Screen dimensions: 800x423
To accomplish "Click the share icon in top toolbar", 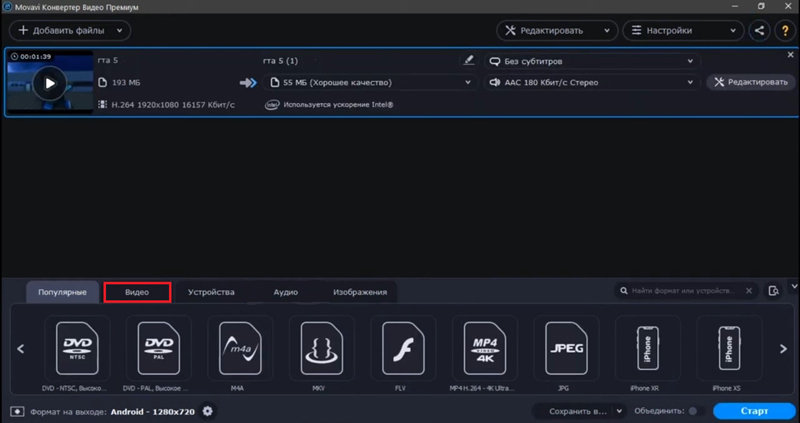I will click(759, 31).
